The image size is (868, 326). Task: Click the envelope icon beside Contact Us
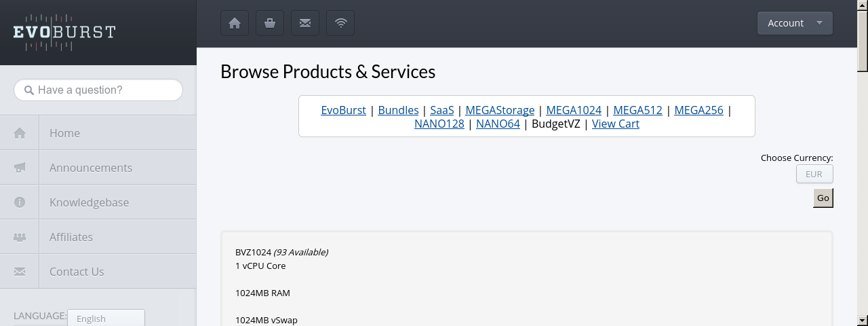click(x=20, y=272)
